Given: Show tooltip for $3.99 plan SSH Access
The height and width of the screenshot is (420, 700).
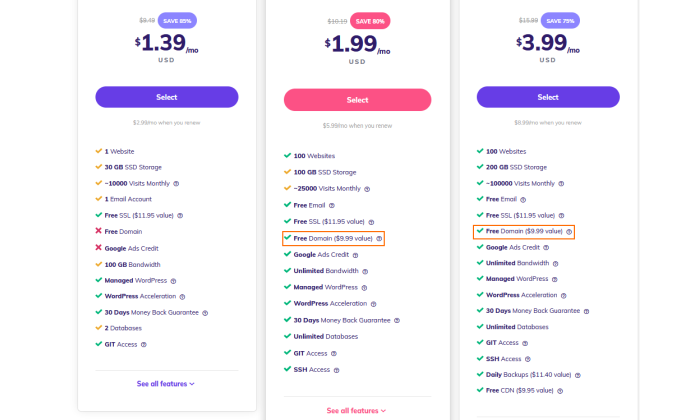Looking at the screenshot, I should (528, 359).
